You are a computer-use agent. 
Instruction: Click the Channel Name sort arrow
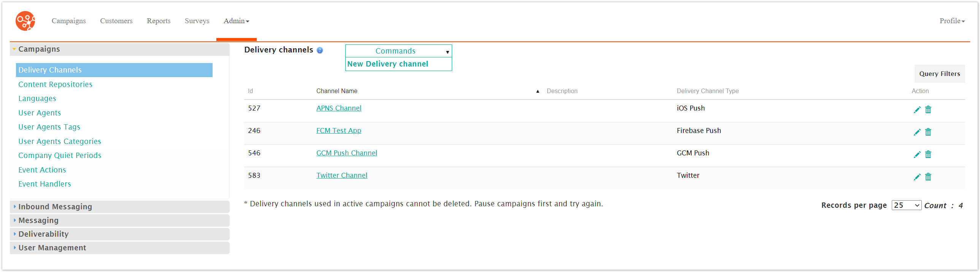coord(537,91)
